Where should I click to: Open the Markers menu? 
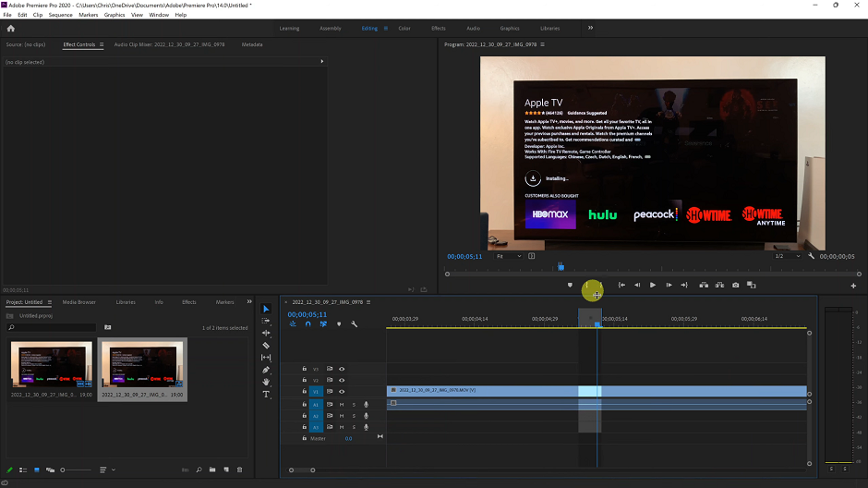tap(88, 15)
